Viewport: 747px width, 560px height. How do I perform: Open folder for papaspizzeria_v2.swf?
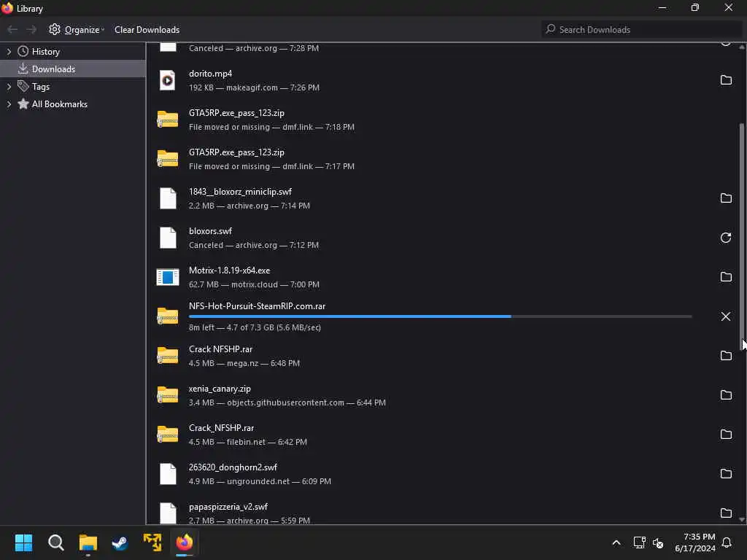[726, 513]
